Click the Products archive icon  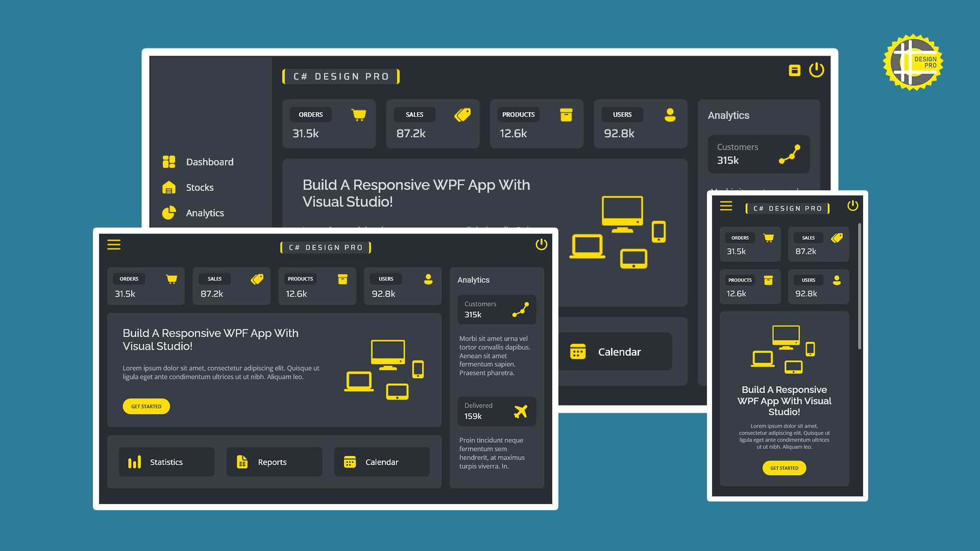(567, 114)
